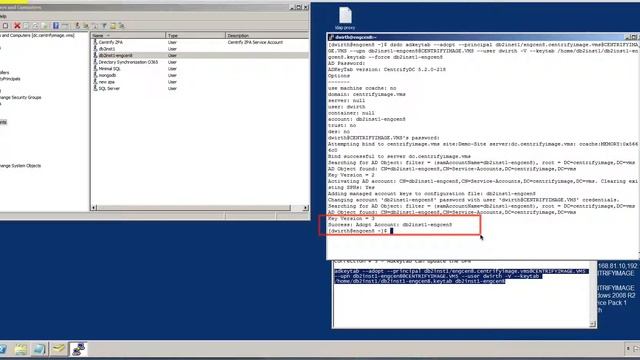Image resolution: width=640 pixels, height=360 pixels.
Task: Click the red X Delete toolbar icon
Action: (x=17, y=26)
